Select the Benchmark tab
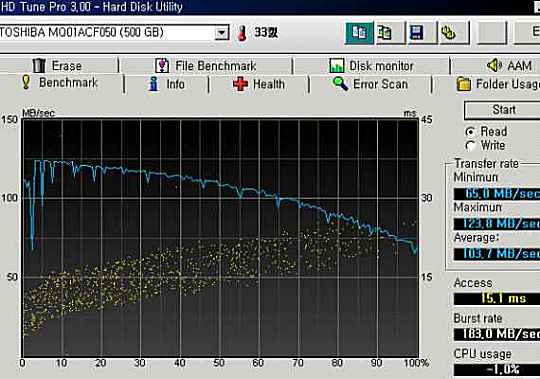 [x=60, y=83]
